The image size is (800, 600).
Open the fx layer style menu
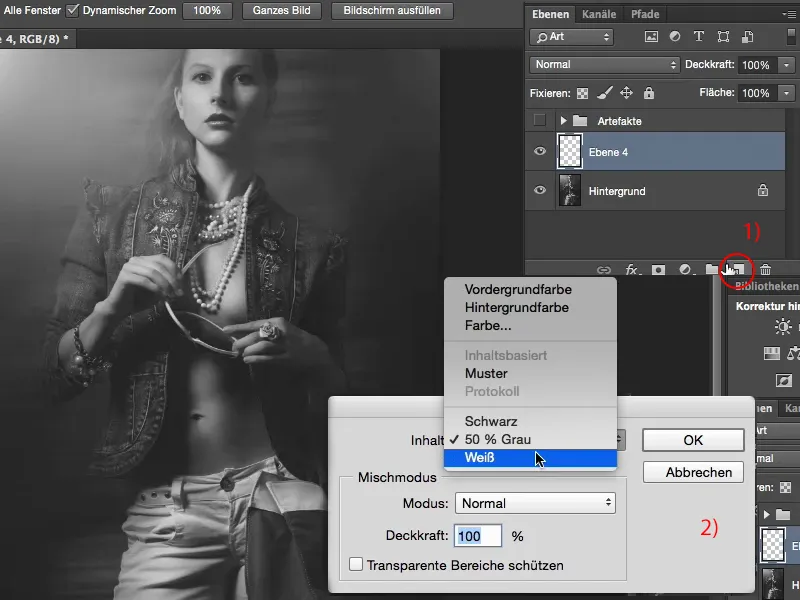tap(631, 269)
